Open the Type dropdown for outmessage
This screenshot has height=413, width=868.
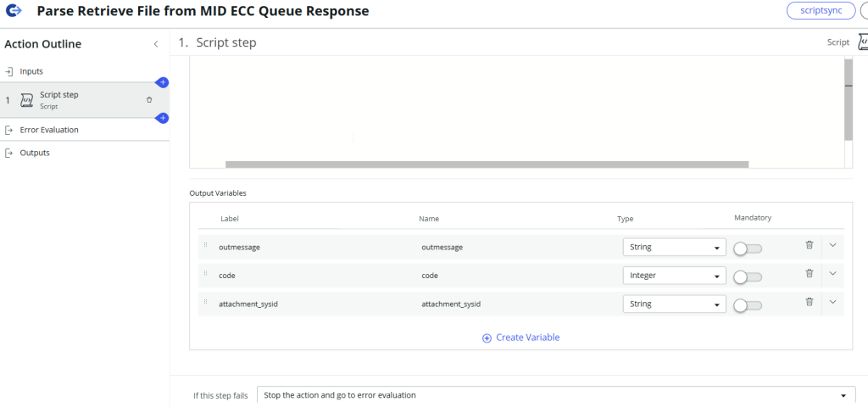coord(674,248)
